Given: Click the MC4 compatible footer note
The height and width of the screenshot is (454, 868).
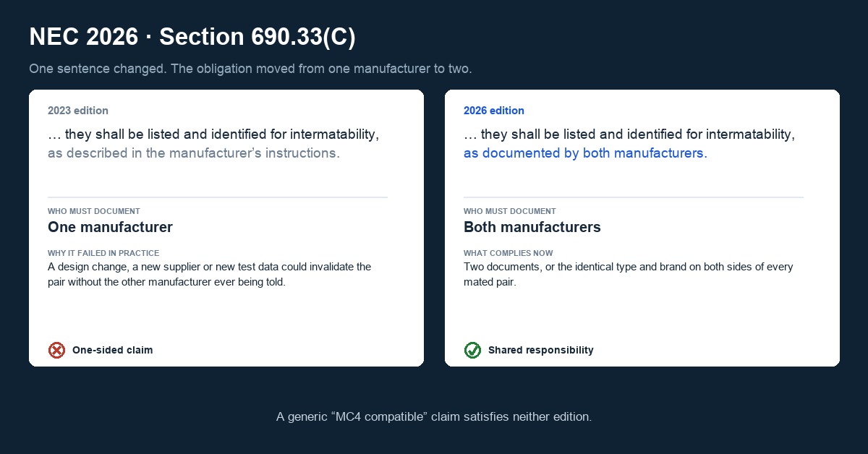Looking at the screenshot, I should [434, 416].
